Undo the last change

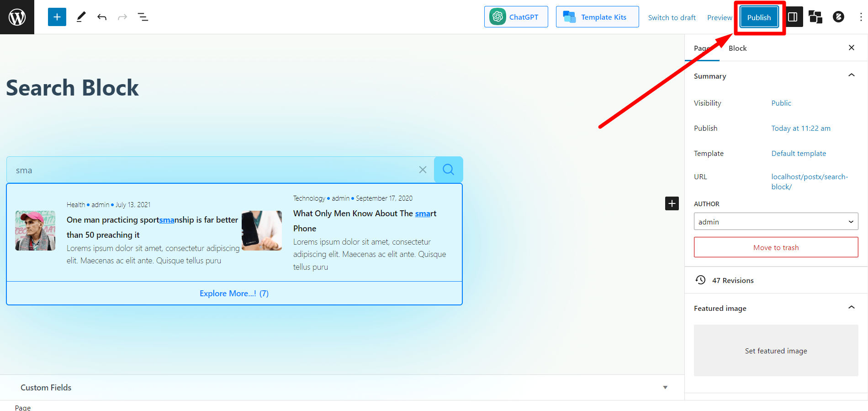(102, 17)
